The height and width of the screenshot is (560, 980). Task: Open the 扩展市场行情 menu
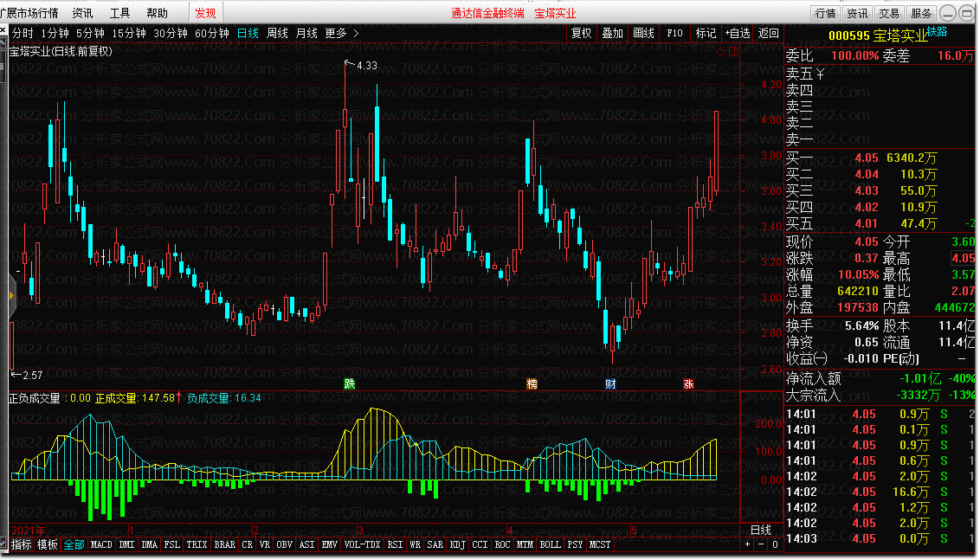pyautogui.click(x=29, y=13)
